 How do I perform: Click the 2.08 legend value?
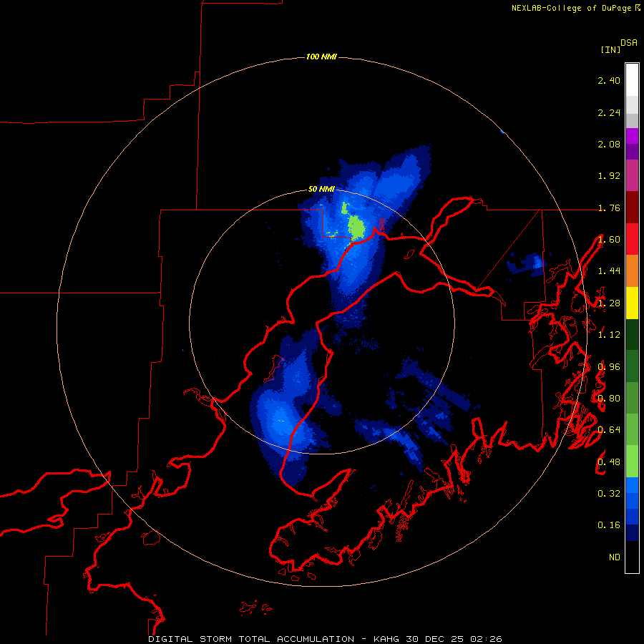[x=609, y=144]
